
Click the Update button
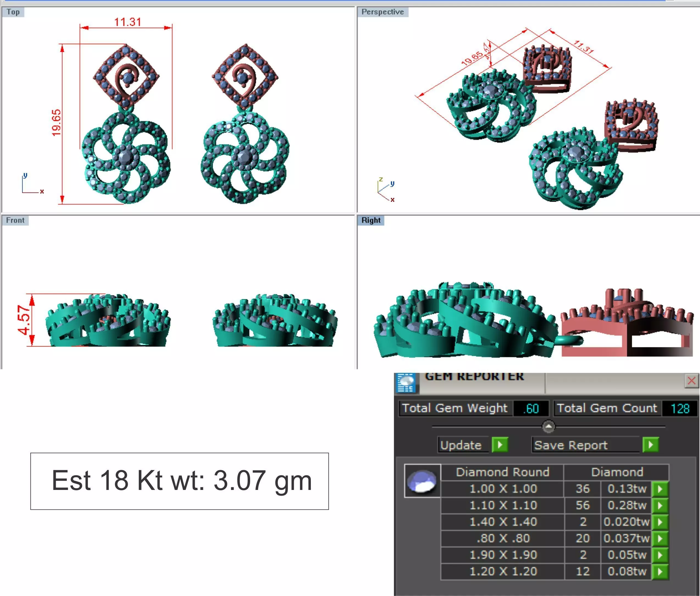tap(464, 445)
